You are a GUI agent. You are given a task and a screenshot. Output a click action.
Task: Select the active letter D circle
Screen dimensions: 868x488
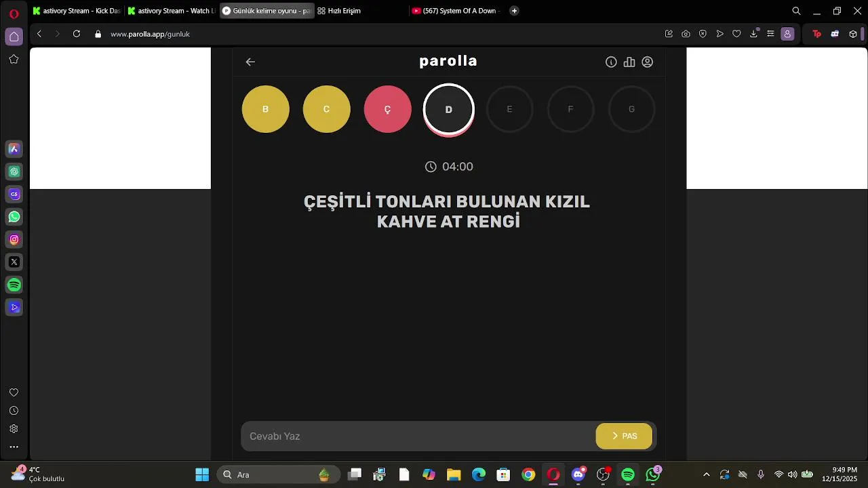(x=448, y=109)
